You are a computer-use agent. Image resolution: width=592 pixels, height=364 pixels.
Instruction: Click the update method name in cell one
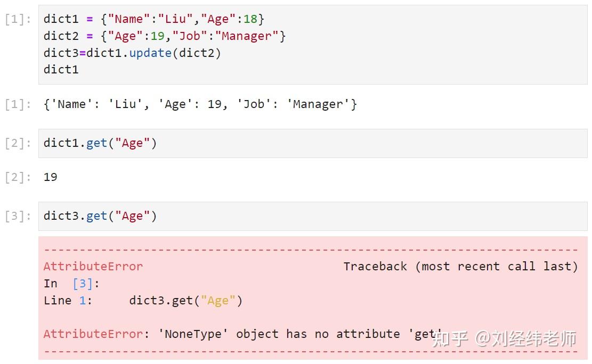pos(150,53)
